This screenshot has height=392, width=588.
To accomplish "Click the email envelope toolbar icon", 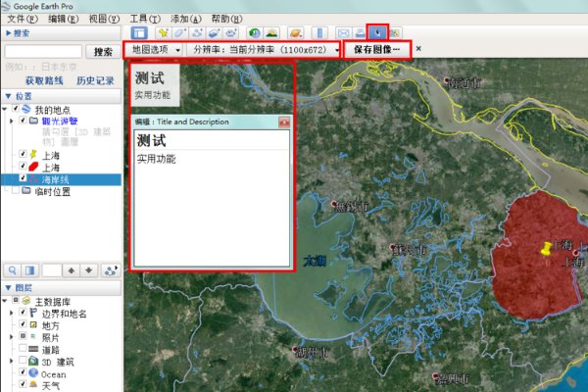I will click(x=344, y=33).
